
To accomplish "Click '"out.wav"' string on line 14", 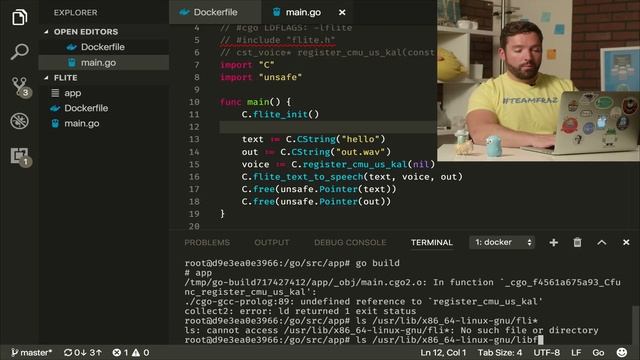I will [360, 152].
